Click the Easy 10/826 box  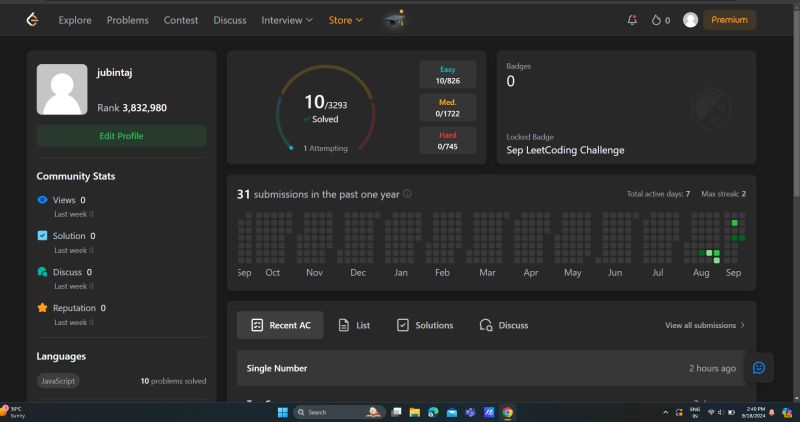(447, 75)
